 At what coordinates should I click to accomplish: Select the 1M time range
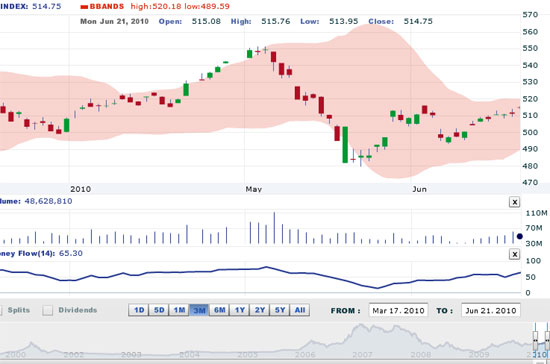point(179,310)
